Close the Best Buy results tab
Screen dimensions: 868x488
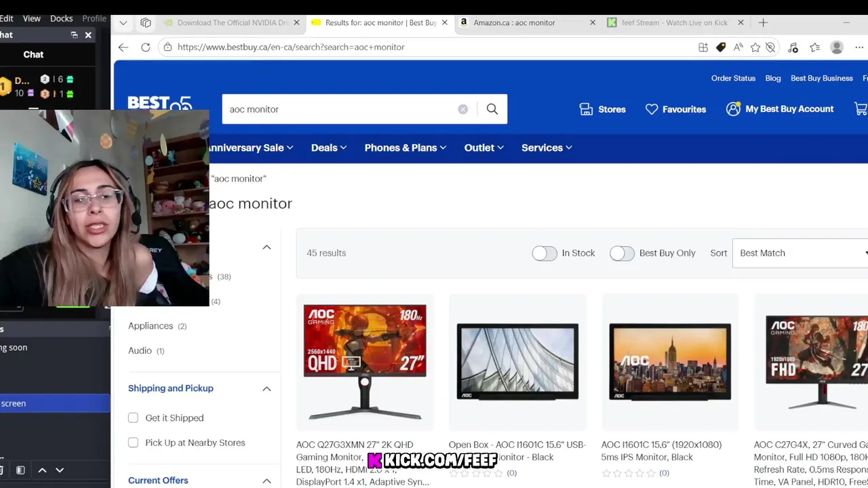444,22
